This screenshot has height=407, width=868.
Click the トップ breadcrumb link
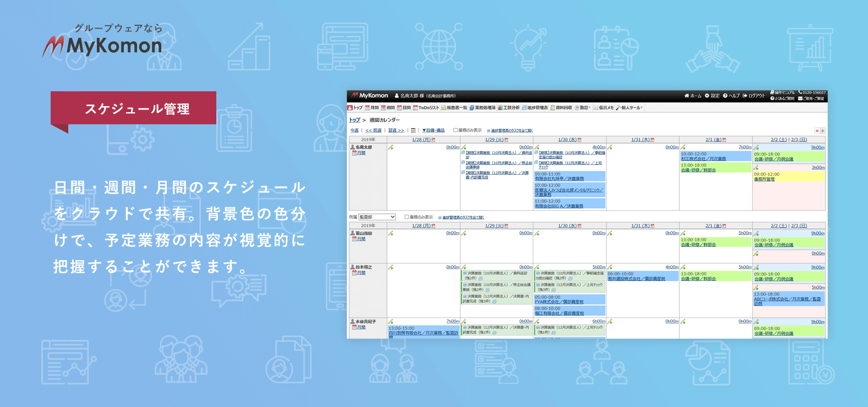[x=354, y=120]
